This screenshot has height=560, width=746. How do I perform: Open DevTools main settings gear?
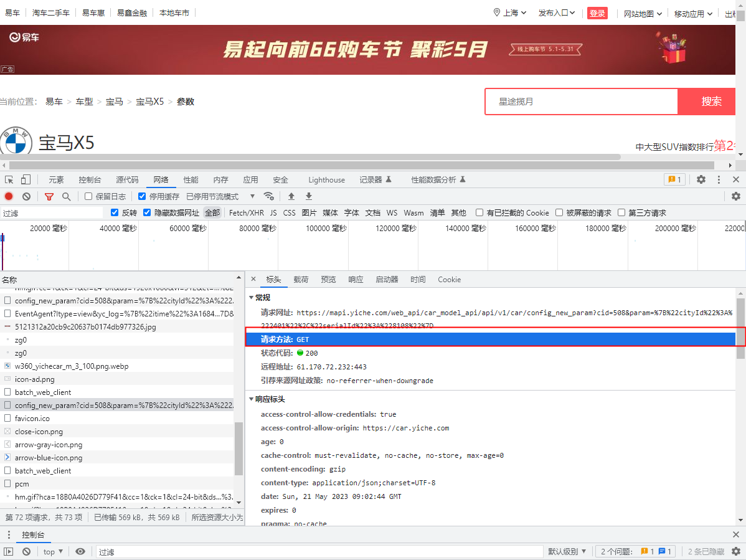tap(701, 179)
